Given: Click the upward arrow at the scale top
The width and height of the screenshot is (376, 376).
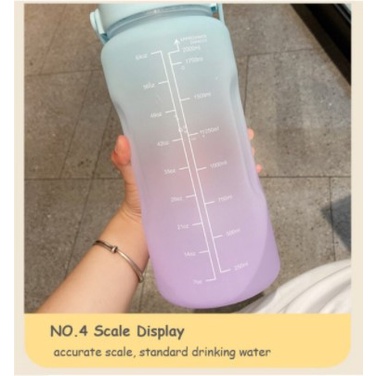Looking at the screenshot, I should click(177, 41).
